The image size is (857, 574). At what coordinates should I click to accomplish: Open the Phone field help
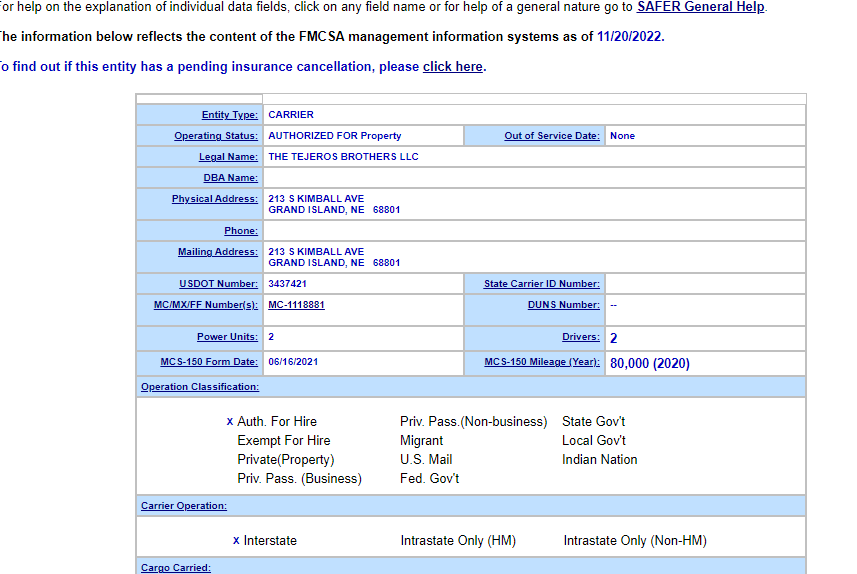pyautogui.click(x=241, y=231)
